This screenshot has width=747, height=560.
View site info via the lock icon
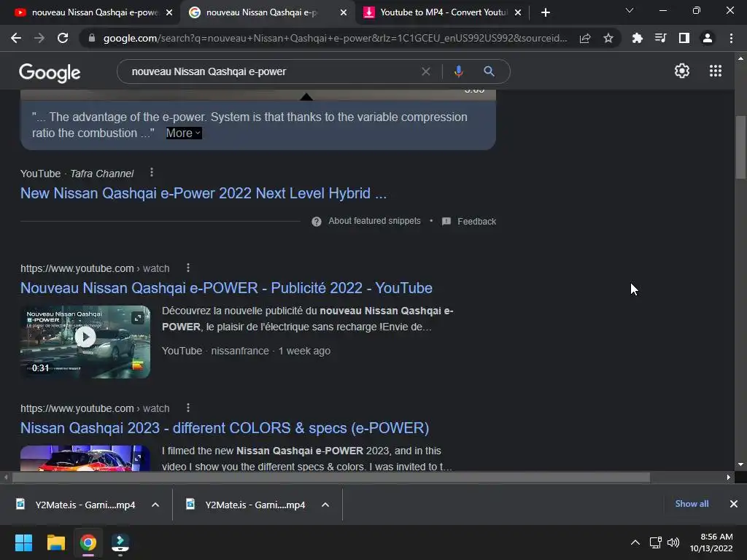92,38
